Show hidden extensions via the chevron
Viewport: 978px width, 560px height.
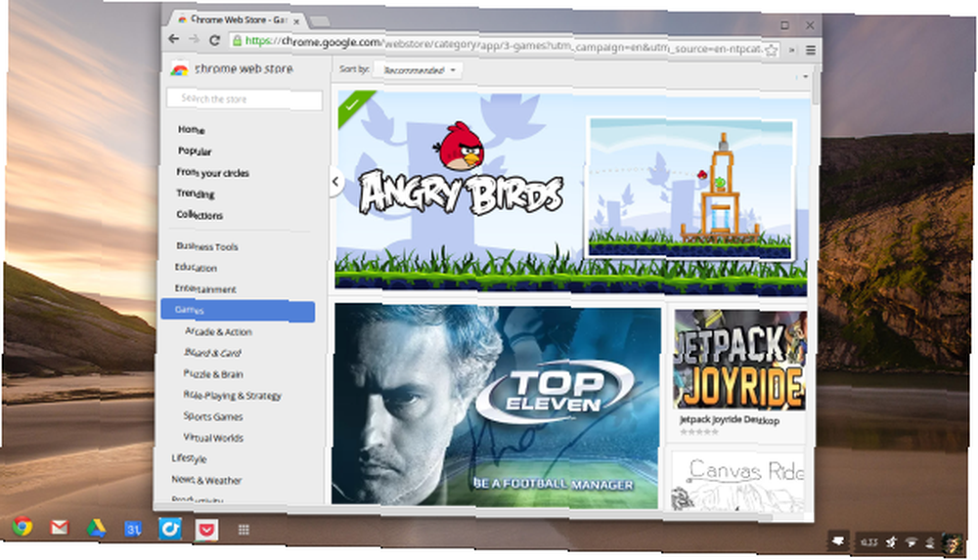pos(792,50)
